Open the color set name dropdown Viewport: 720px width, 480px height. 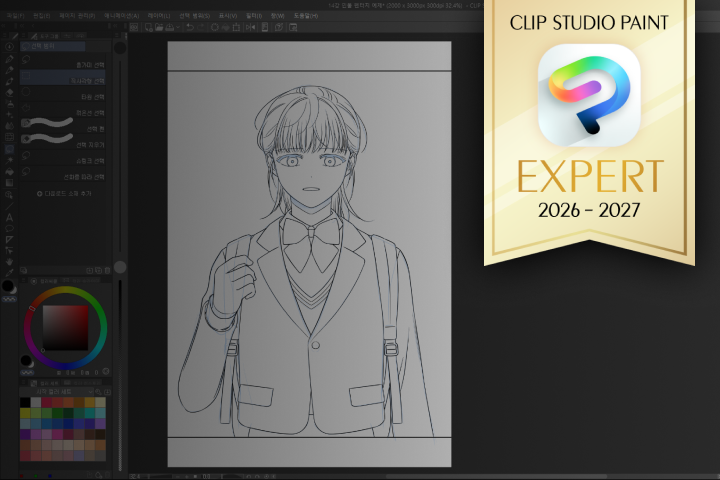[57, 392]
